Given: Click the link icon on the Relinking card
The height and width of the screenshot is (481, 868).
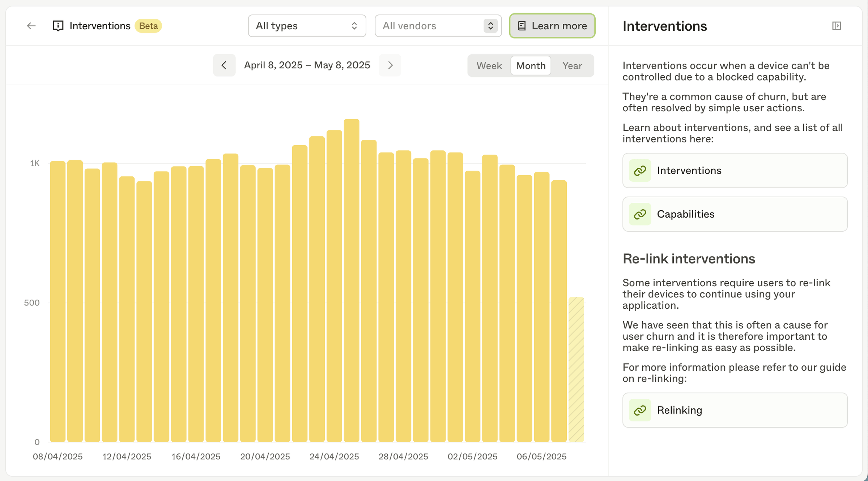Looking at the screenshot, I should [x=639, y=410].
